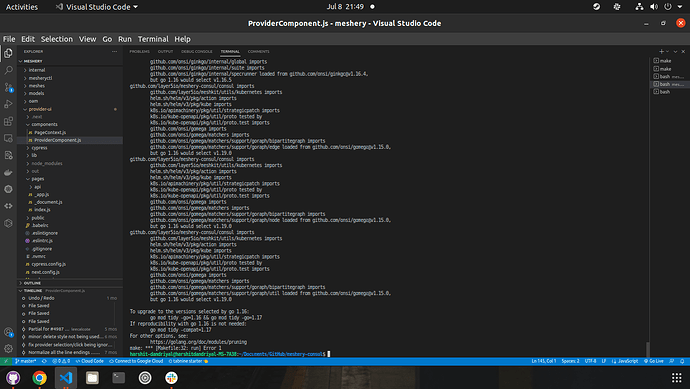Open Remote Explorer icon in activity bar
This screenshot has width=690, height=389.
8,138
